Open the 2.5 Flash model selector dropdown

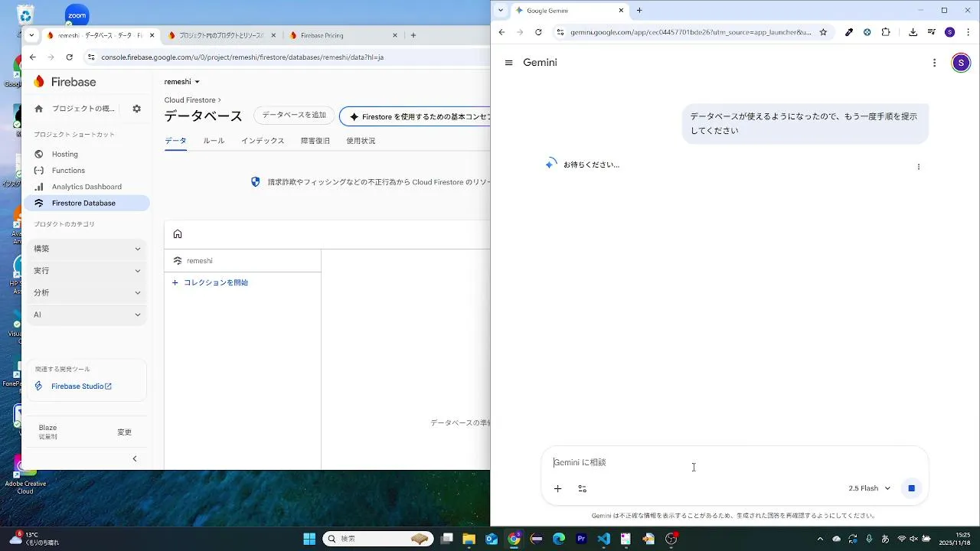(870, 488)
